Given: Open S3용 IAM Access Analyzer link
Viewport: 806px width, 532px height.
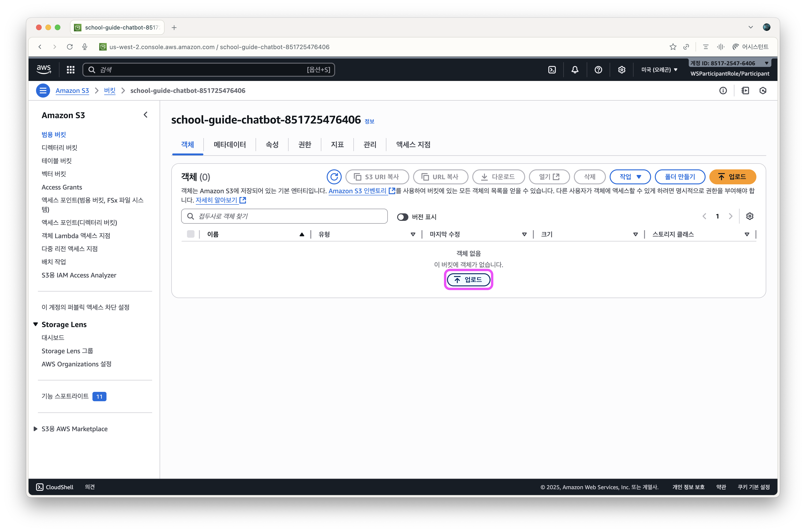Looking at the screenshot, I should 79,275.
